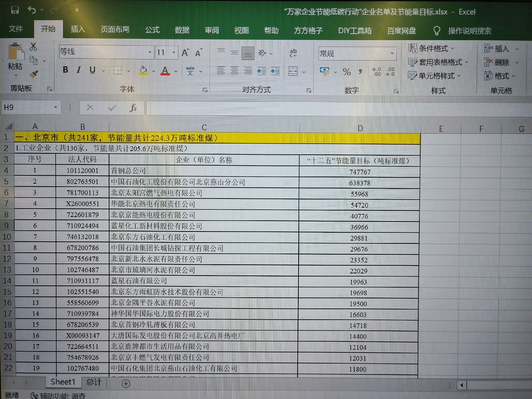Image resolution: width=532 pixels, height=399 pixels.
Task: Click the Borders grid icon
Action: pyautogui.click(x=118, y=70)
